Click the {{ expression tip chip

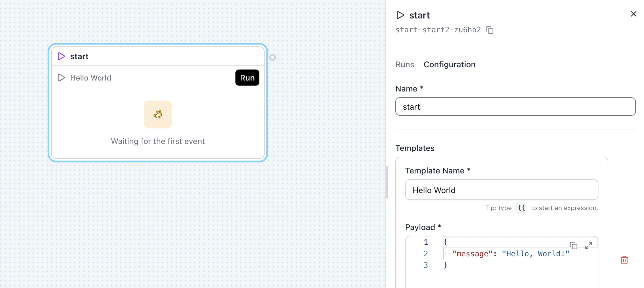(x=521, y=208)
